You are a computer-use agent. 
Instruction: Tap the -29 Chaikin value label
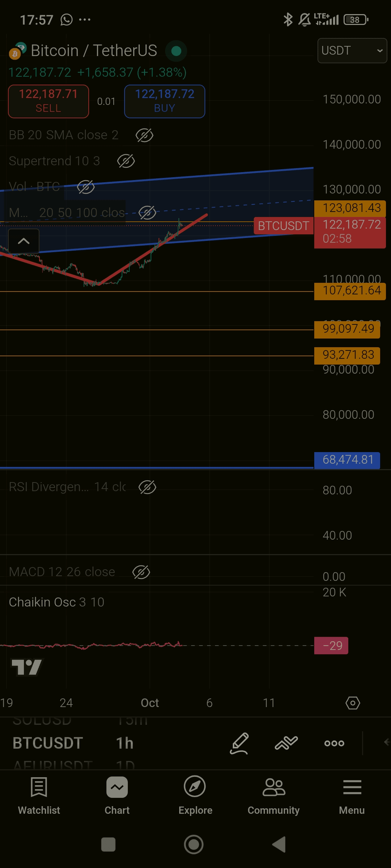coord(331,646)
